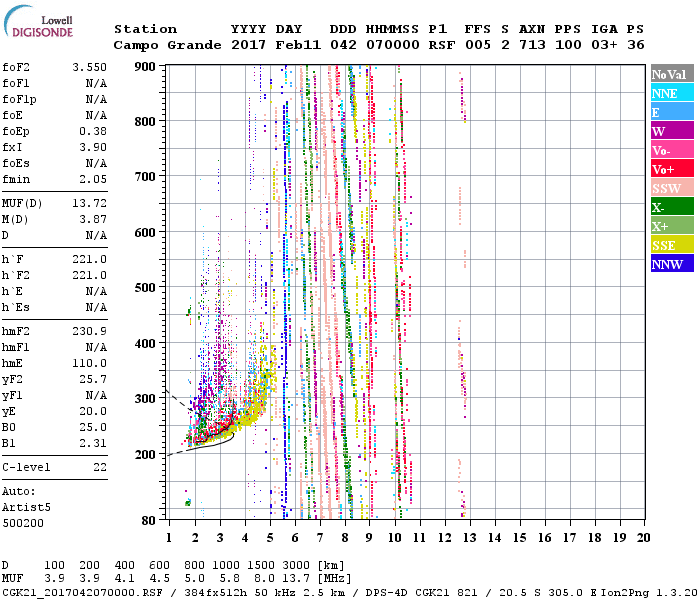Click the green echo cluster near 110 km

click(x=188, y=503)
